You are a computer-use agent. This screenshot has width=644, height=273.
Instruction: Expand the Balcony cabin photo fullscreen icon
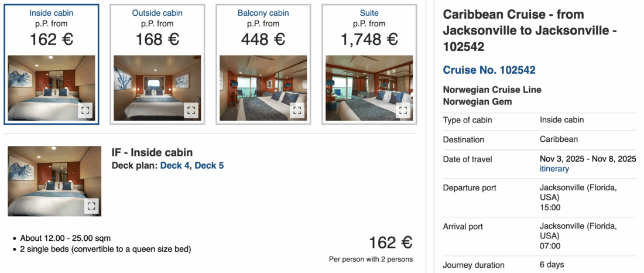click(297, 110)
